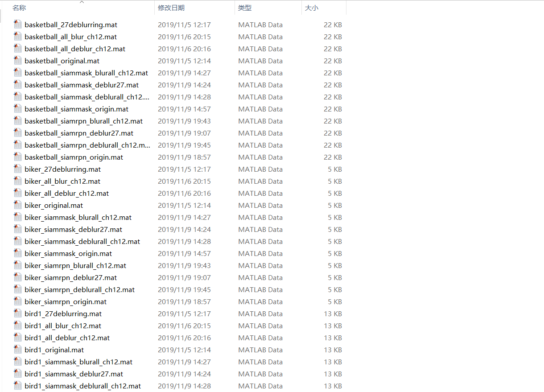
Task: Click the basketball_27deblurring.mat file icon
Action: [x=17, y=25]
